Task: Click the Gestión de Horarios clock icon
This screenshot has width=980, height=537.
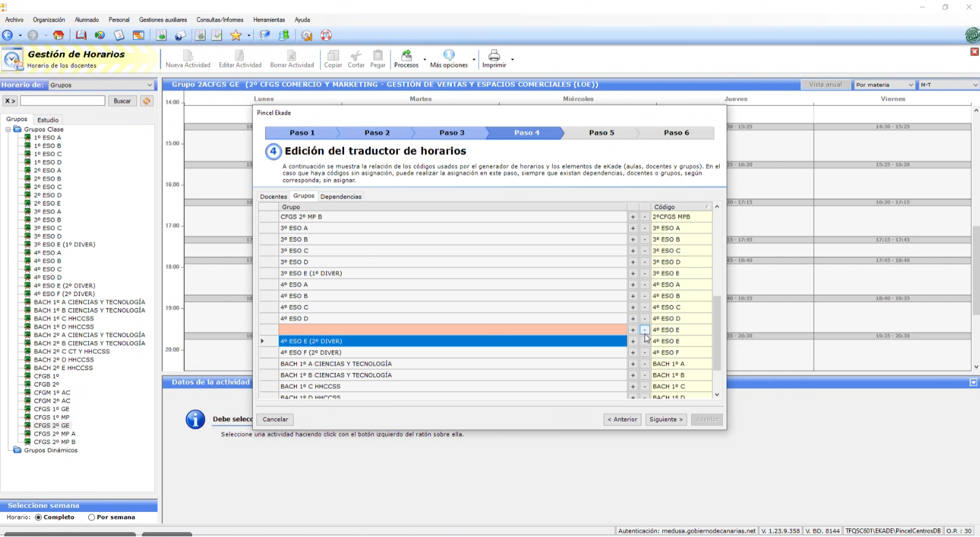Action: [x=12, y=59]
